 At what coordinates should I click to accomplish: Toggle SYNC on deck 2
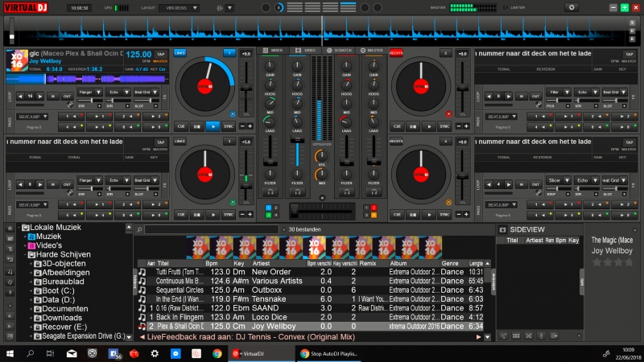pyautogui.click(x=444, y=126)
